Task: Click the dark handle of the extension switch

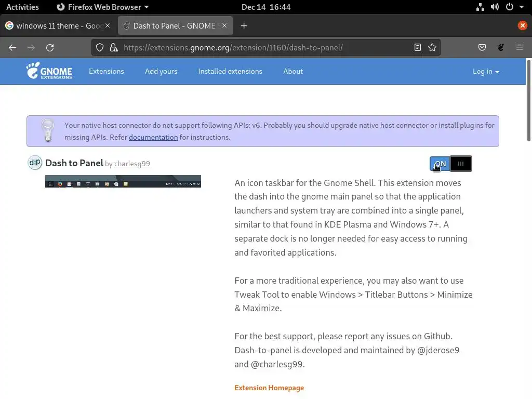Action: tap(461, 164)
